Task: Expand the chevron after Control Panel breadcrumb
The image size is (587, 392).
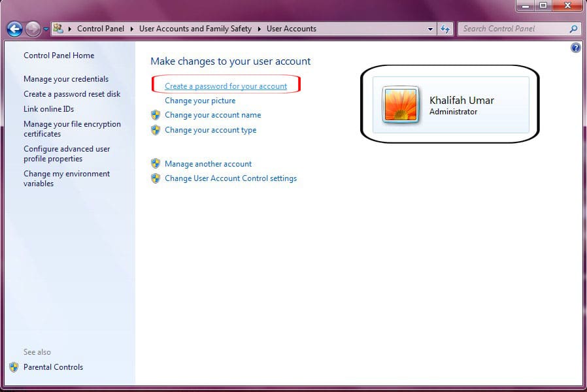Action: tap(132, 29)
